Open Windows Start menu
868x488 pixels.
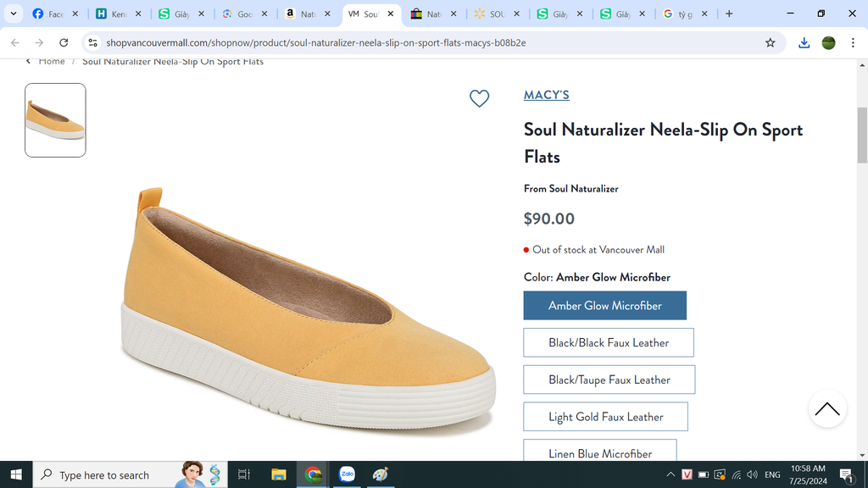click(x=16, y=474)
